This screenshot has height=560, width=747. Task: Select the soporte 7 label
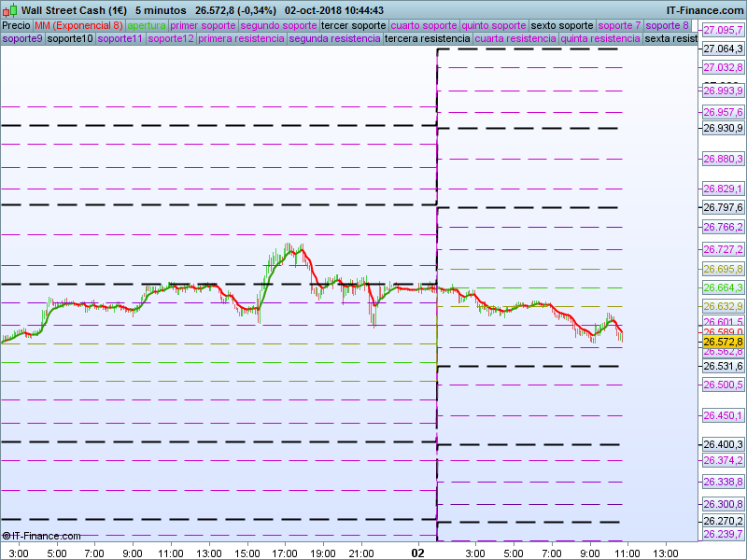[619, 26]
